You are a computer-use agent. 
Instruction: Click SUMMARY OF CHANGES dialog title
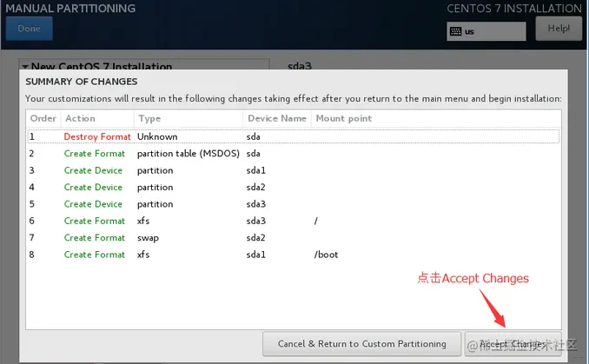pos(82,82)
